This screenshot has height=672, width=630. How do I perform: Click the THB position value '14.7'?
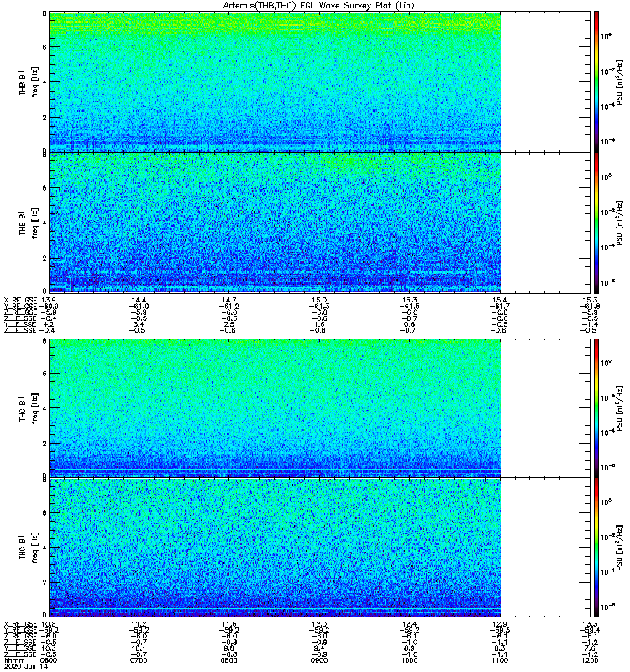point(228,300)
